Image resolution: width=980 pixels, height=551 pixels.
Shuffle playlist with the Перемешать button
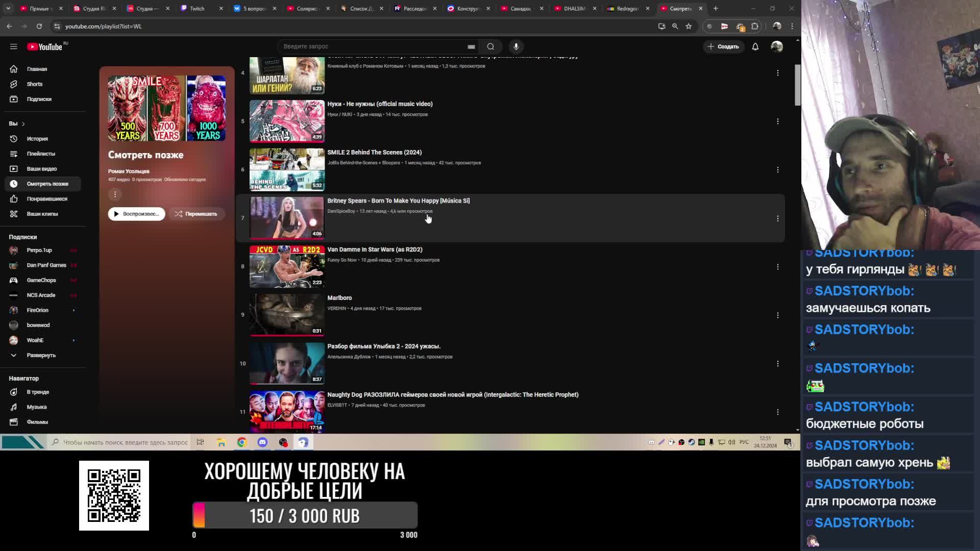coord(196,214)
